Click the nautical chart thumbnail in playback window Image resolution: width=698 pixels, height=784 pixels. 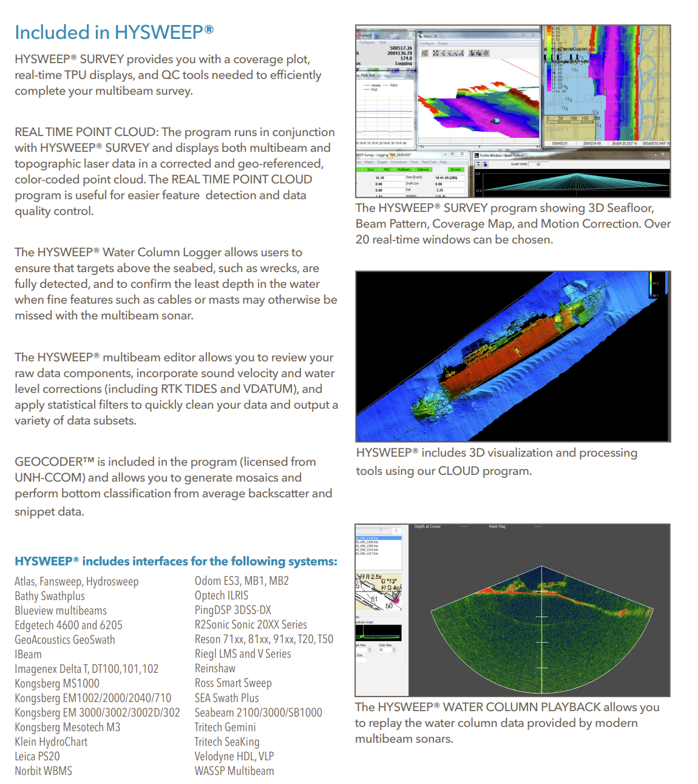tap(378, 591)
